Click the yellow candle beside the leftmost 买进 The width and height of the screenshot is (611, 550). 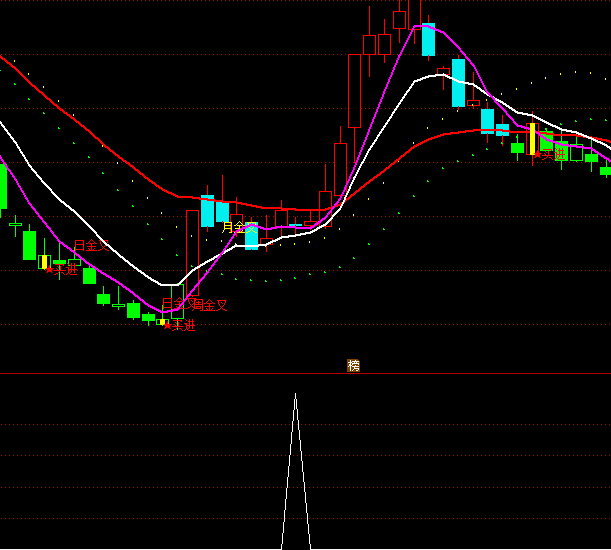(x=44, y=262)
